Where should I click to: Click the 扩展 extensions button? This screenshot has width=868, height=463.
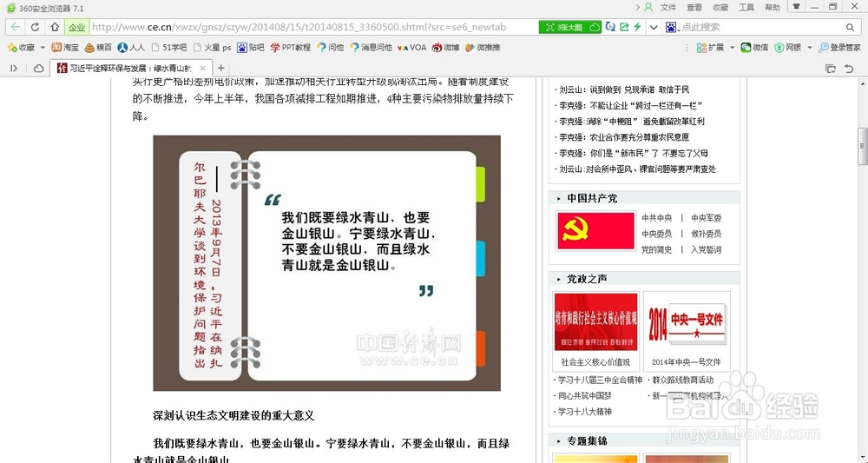[x=710, y=48]
